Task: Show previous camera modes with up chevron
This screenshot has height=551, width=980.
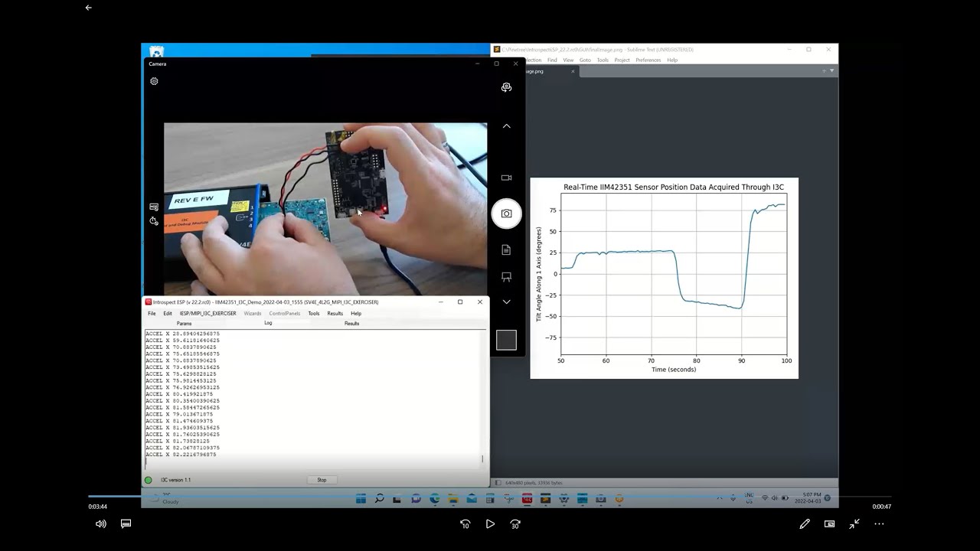Action: click(x=506, y=126)
